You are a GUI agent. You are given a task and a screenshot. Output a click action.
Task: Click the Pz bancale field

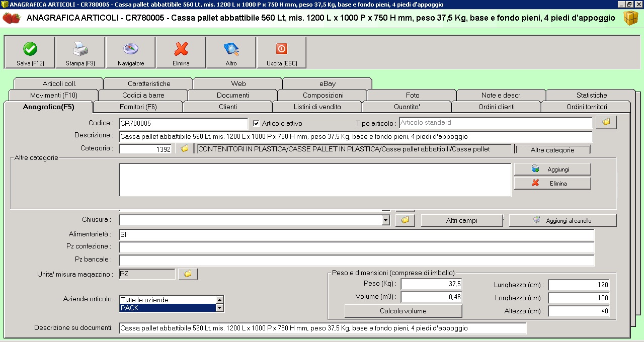click(x=356, y=261)
